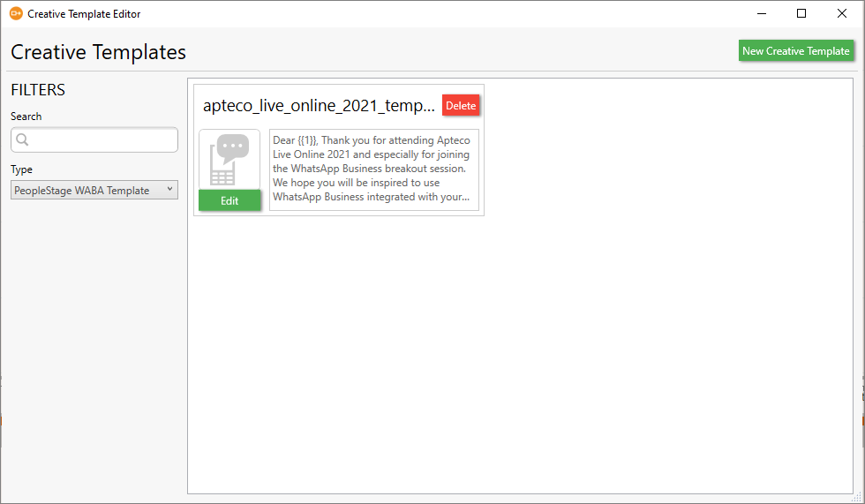Image resolution: width=865 pixels, height=504 pixels.
Task: Select the apteco_live_online_2021_temp... template title
Action: pos(319,105)
